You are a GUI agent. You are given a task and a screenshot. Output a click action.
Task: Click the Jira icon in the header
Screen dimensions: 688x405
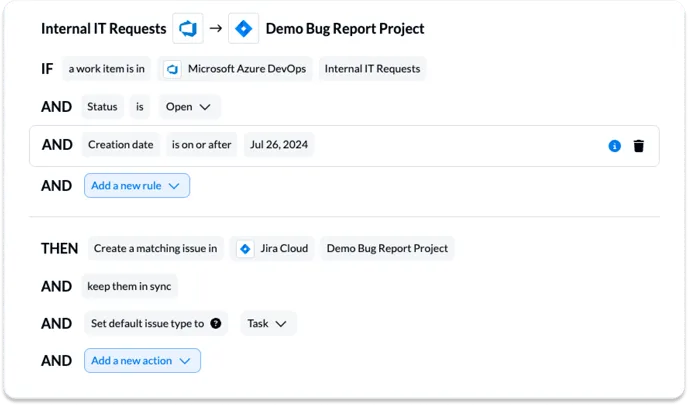click(x=244, y=29)
